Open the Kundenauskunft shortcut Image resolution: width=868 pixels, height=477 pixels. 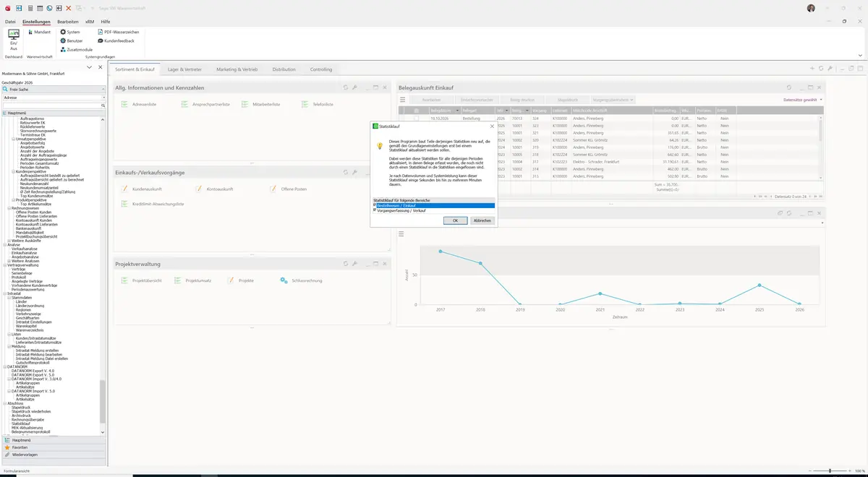click(140, 189)
